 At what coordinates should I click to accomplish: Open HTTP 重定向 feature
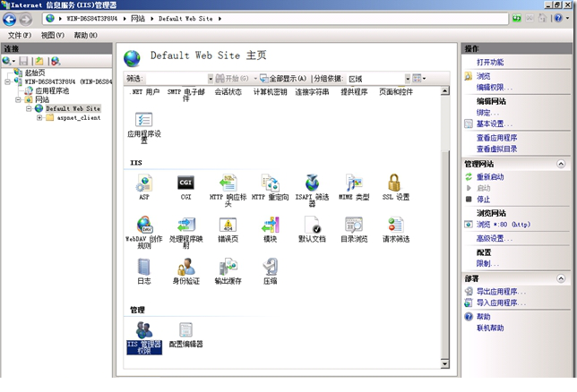270,183
